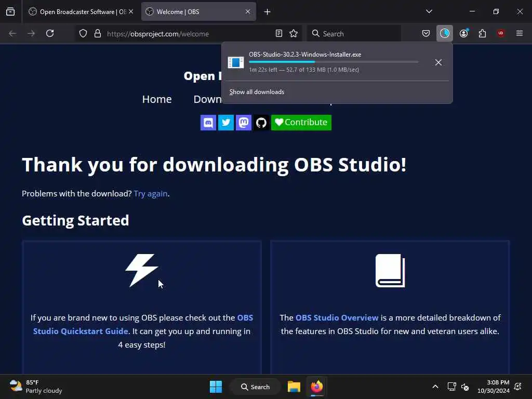Open the Download nav link
Image resolution: width=532 pixels, height=399 pixels.
207,99
